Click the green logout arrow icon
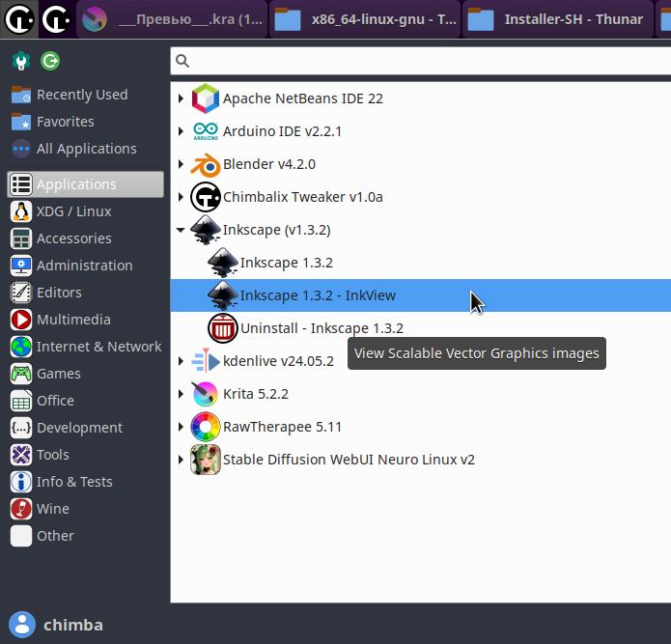Screen dimensions: 671x644 [50, 61]
